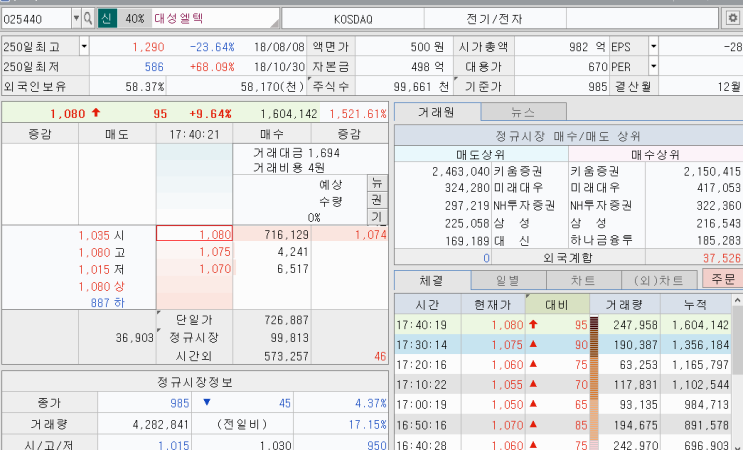Click the green 신 badge icon

(x=107, y=19)
